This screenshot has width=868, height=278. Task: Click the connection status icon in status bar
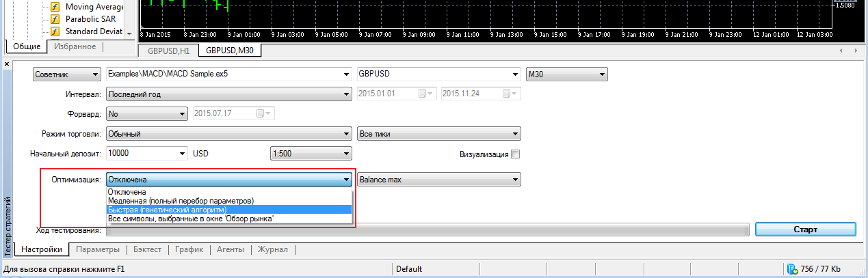coord(793,269)
